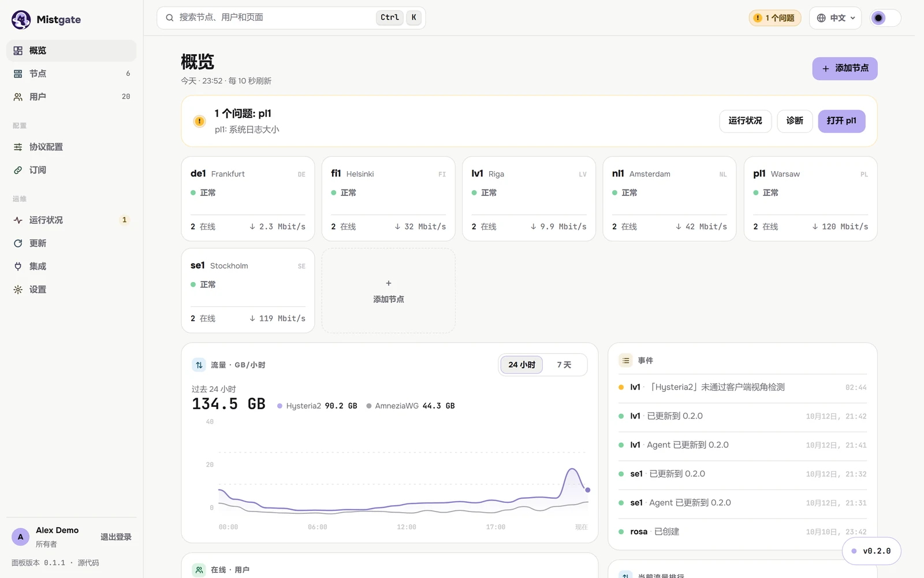
Task: Click the 在线 · 用户 users icon
Action: [199, 570]
